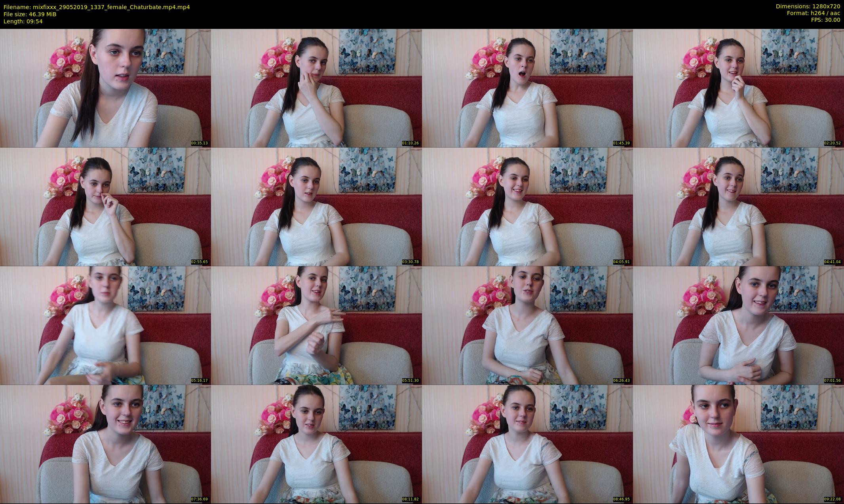Open the thumbnail marked 08:46.95
The height and width of the screenshot is (504, 844).
pos(527,444)
